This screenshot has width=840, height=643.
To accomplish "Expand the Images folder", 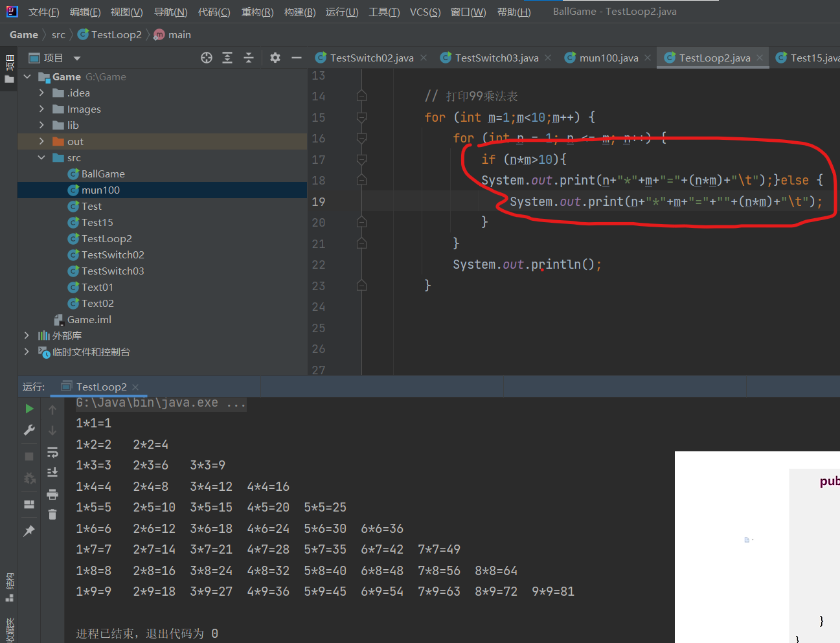I will click(x=41, y=109).
